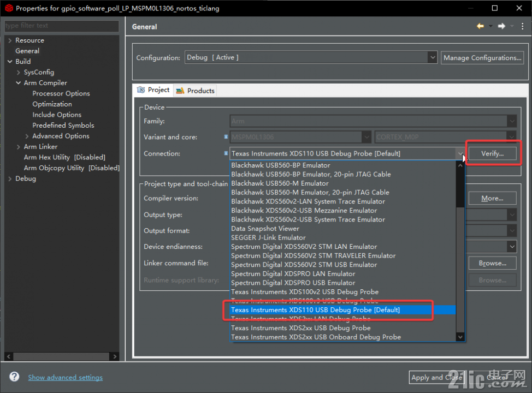Switch to the Project tab
Image resolution: width=532 pixels, height=393 pixels.
coord(153,90)
